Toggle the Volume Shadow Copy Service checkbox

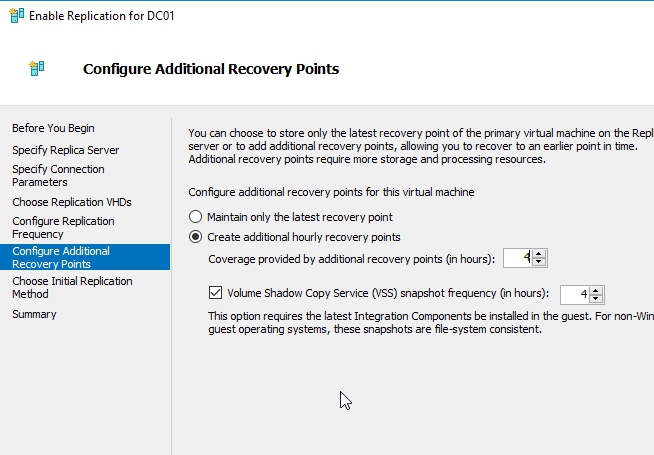215,294
